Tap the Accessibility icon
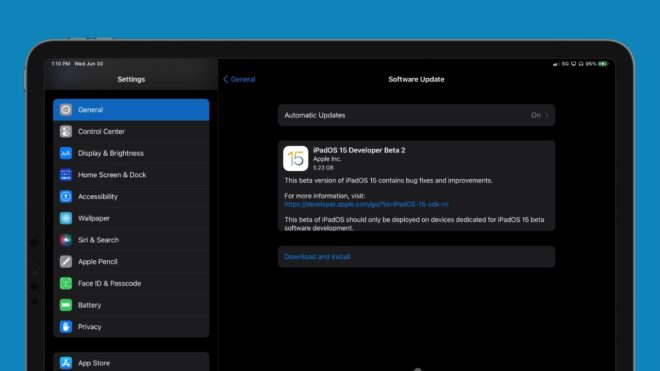This screenshot has height=371, width=660. click(66, 197)
